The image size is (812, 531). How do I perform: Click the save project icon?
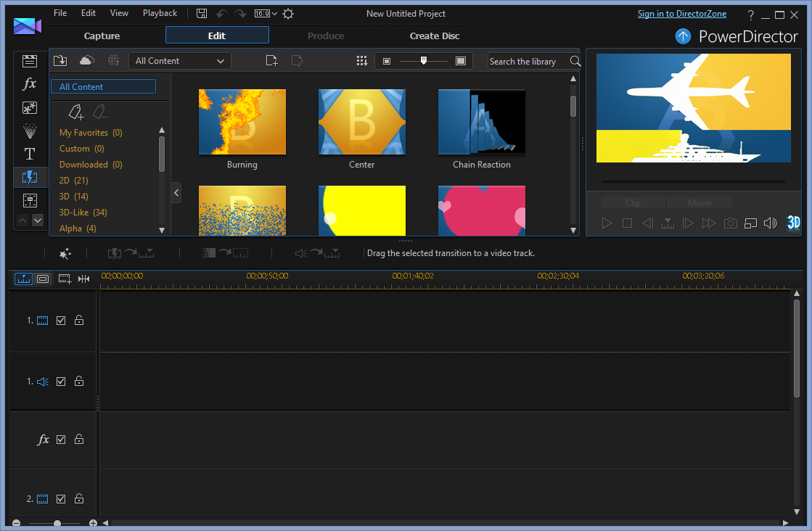[202, 14]
